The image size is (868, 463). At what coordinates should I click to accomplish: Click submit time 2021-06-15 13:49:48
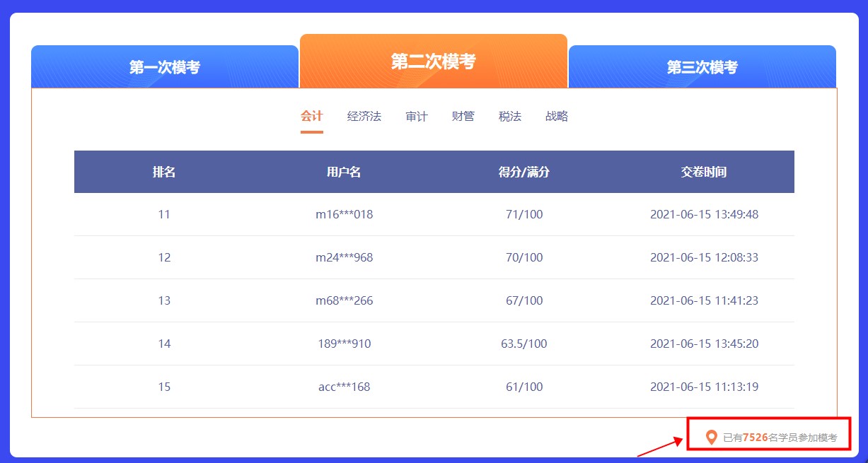tap(704, 214)
